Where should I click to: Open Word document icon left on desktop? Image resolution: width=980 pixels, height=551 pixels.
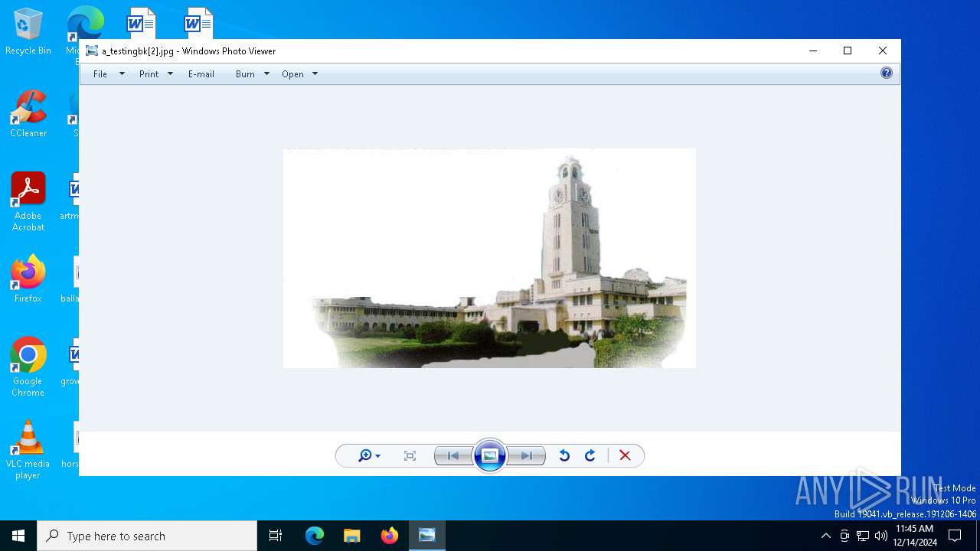[141, 23]
